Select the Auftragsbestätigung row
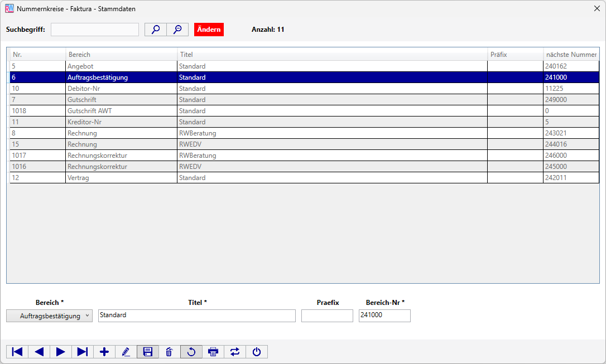 coord(305,77)
